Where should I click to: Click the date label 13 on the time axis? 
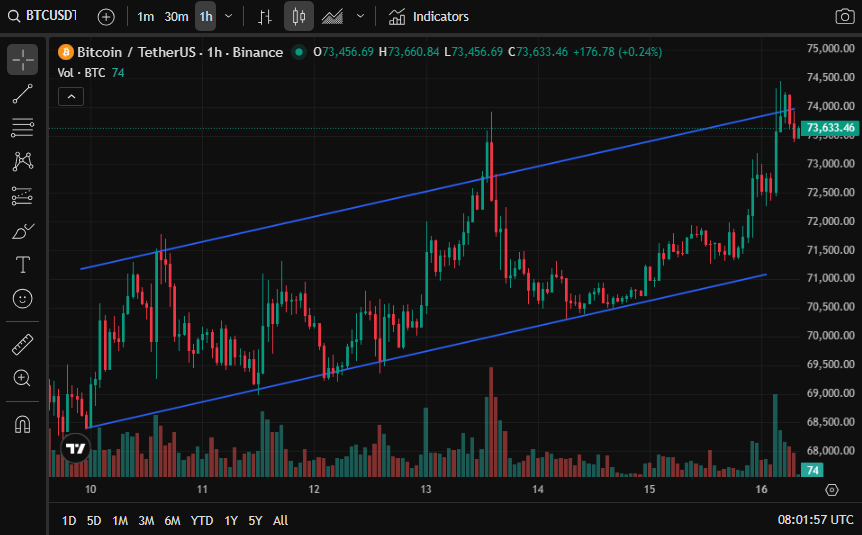(426, 489)
